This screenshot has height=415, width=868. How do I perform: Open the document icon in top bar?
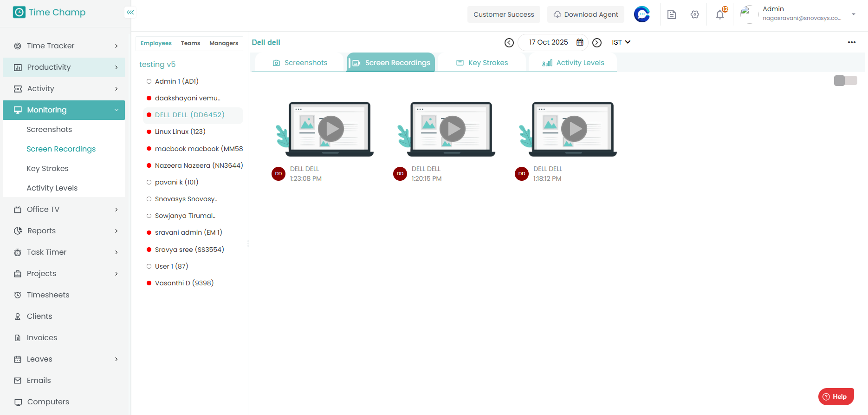[672, 14]
